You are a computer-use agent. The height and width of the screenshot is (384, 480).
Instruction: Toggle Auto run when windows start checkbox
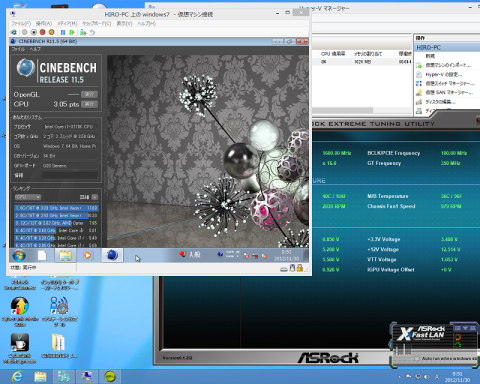(x=417, y=359)
